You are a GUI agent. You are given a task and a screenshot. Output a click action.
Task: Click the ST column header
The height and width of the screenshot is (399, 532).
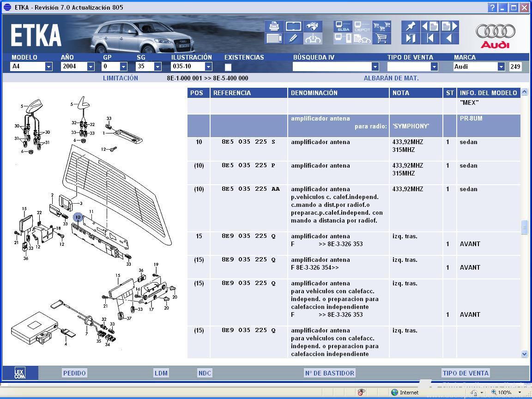[x=450, y=93]
